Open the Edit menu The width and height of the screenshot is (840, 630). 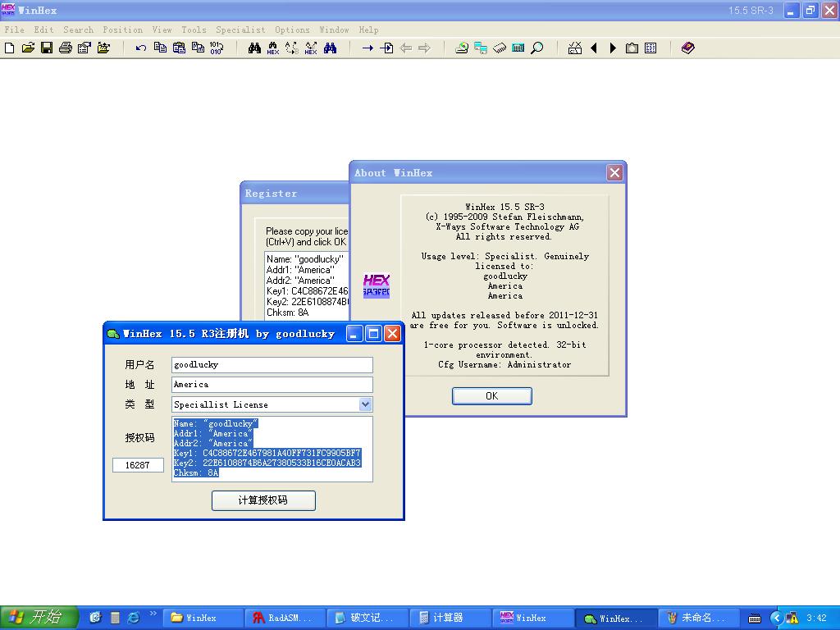[44, 30]
